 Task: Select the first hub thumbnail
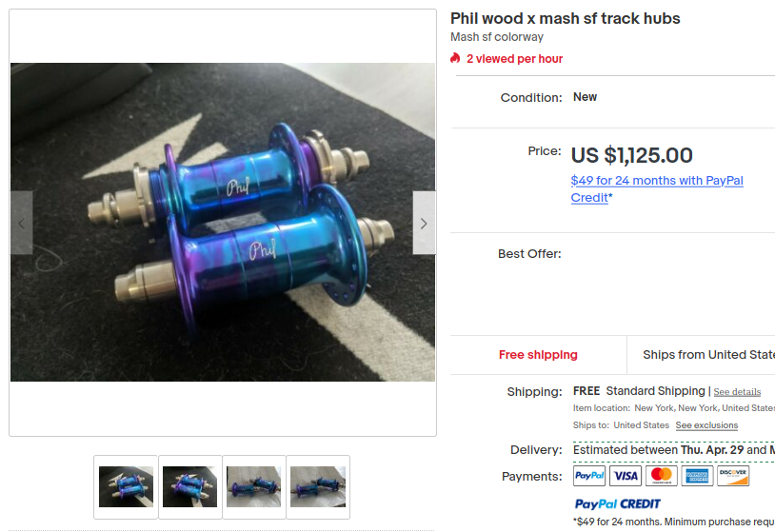[126, 487]
